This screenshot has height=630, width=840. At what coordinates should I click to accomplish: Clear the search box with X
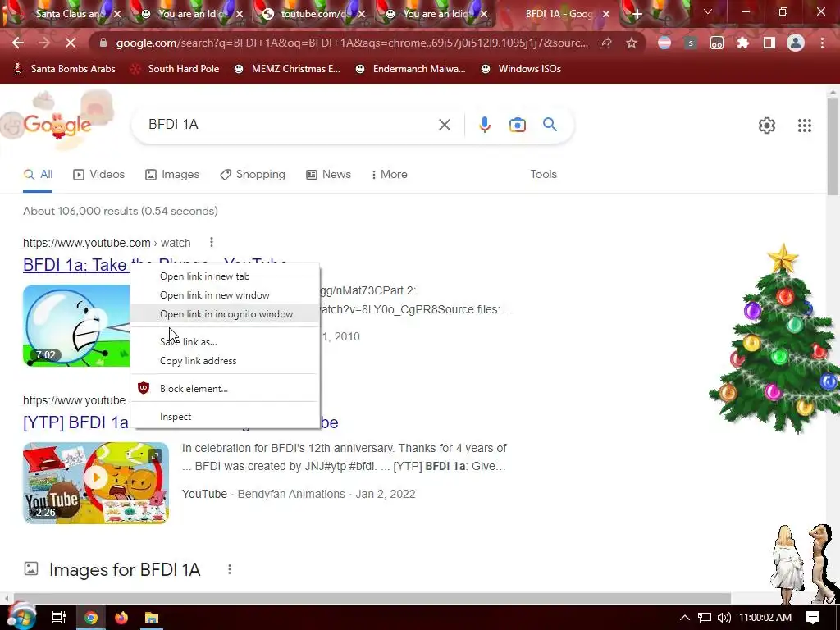click(444, 125)
